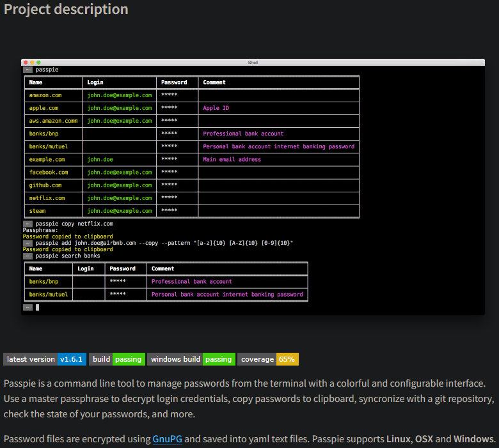Click the Shell window title text

(252, 62)
